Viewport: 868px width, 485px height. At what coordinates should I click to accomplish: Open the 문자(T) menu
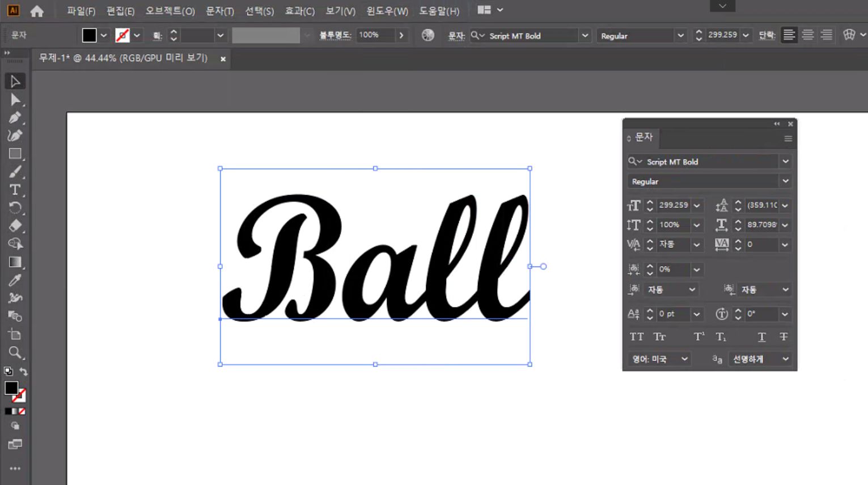[220, 11]
